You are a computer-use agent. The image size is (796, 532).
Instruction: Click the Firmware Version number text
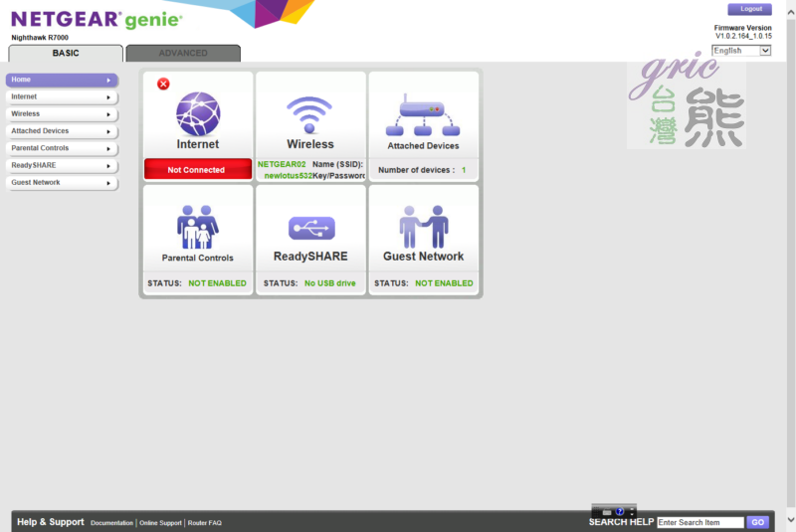(743, 36)
